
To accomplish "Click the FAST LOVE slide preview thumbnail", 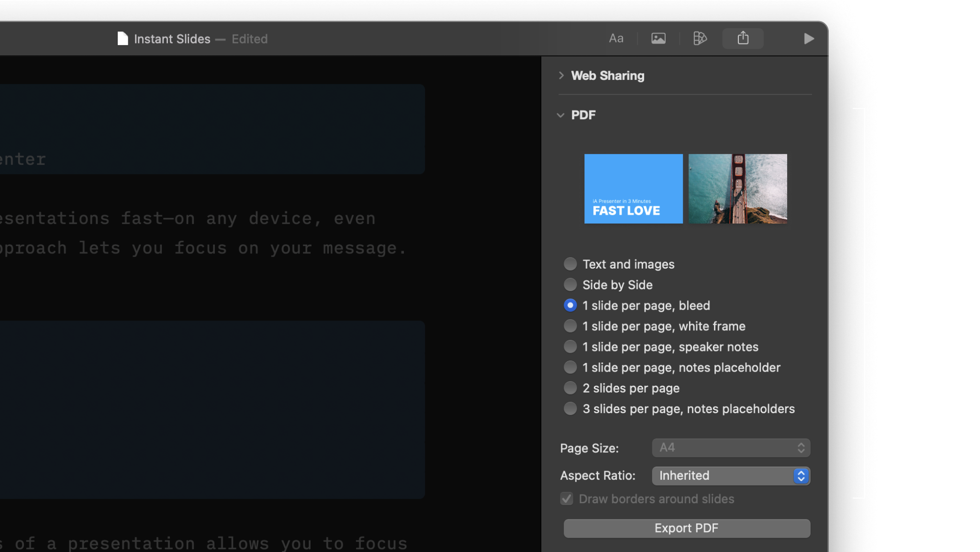I will pyautogui.click(x=633, y=189).
